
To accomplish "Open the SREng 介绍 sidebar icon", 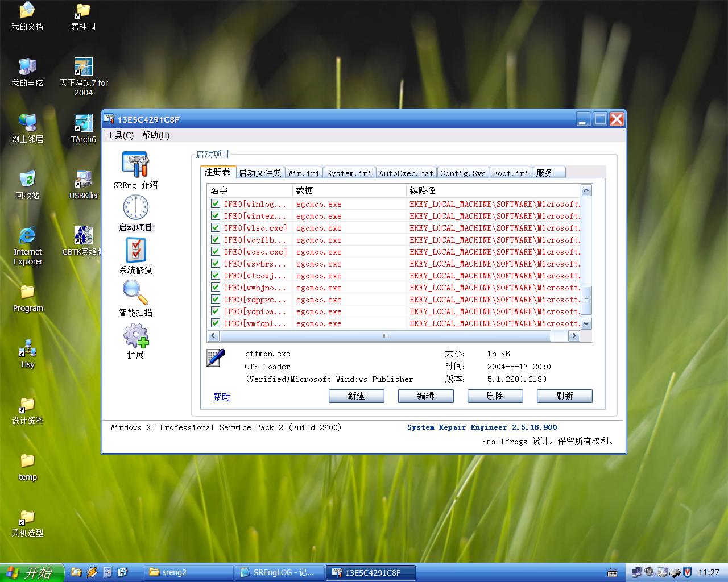I will click(x=135, y=165).
